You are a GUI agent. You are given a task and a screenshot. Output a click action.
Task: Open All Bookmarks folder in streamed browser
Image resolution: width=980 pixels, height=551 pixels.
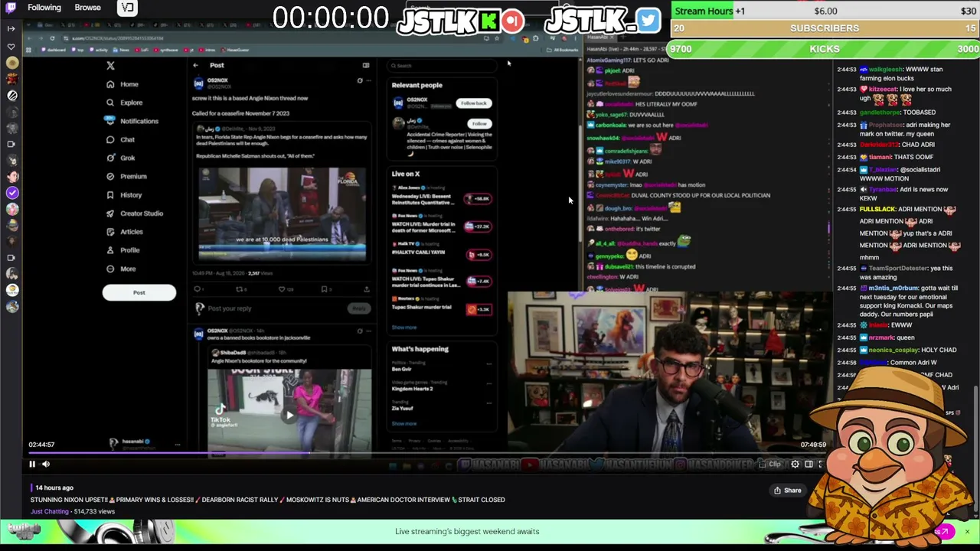pos(563,51)
